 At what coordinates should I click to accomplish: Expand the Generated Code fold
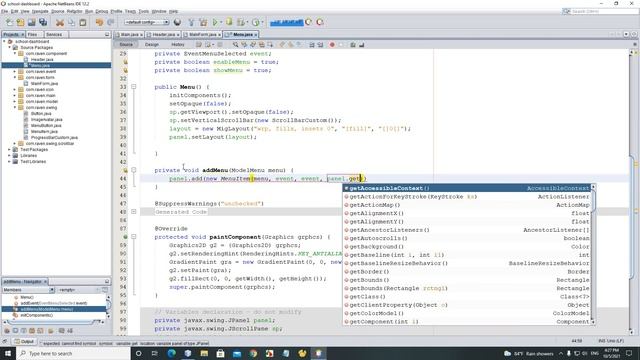[x=133, y=212]
